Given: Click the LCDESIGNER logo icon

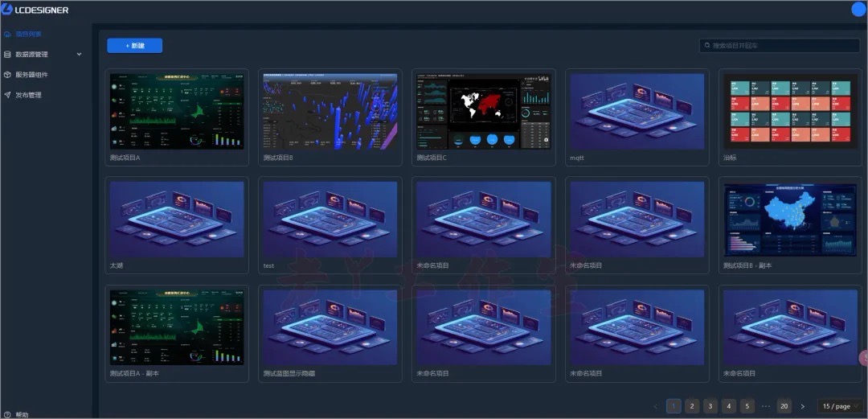Looking at the screenshot, I should pyautogui.click(x=8, y=10).
